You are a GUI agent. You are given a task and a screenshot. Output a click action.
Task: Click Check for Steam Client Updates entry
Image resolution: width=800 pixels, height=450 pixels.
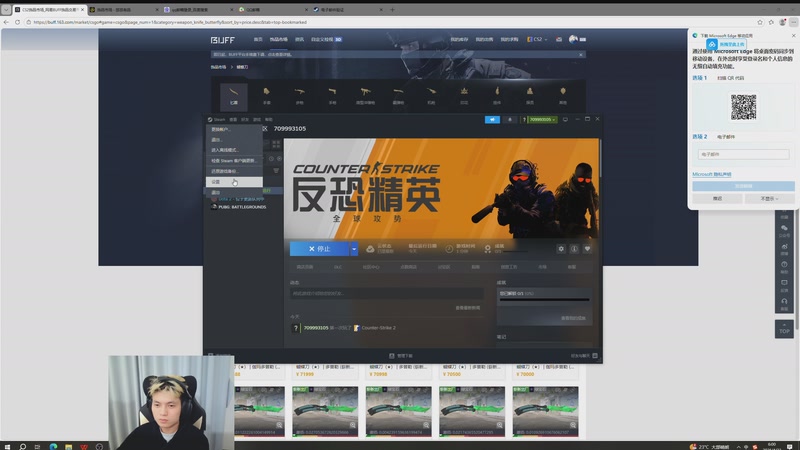[x=234, y=161]
